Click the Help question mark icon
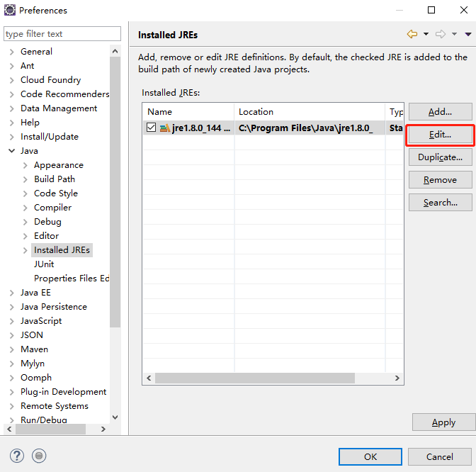Image resolution: width=476 pixels, height=472 pixels. [17, 456]
